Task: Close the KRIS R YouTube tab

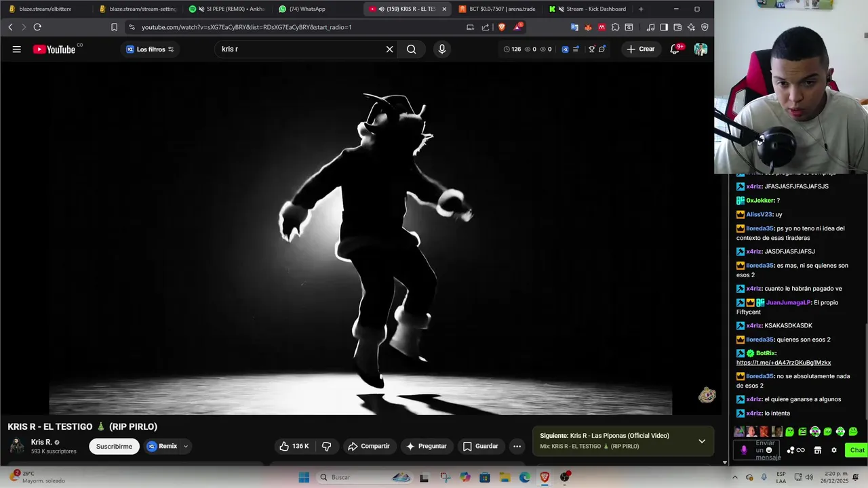Action: click(444, 9)
